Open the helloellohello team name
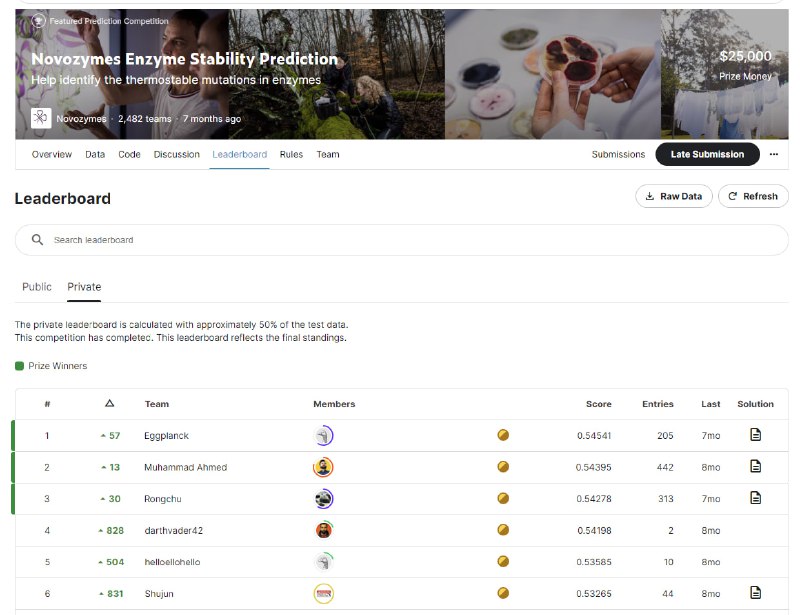This screenshot has width=800, height=615. click(x=172, y=562)
